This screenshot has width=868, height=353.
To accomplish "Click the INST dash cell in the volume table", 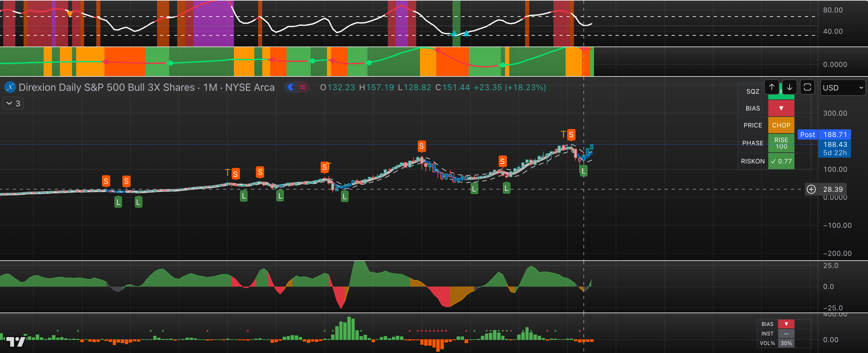I will [x=786, y=334].
